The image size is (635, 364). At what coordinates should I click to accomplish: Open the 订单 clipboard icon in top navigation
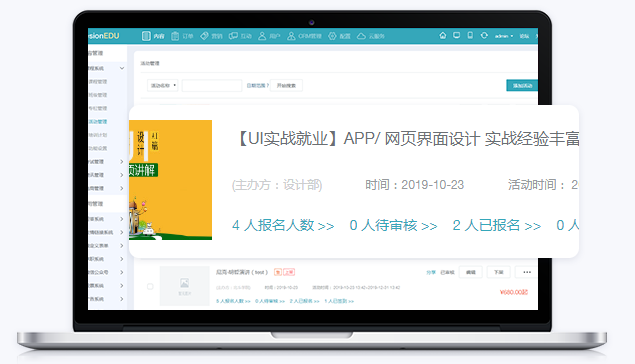175,36
